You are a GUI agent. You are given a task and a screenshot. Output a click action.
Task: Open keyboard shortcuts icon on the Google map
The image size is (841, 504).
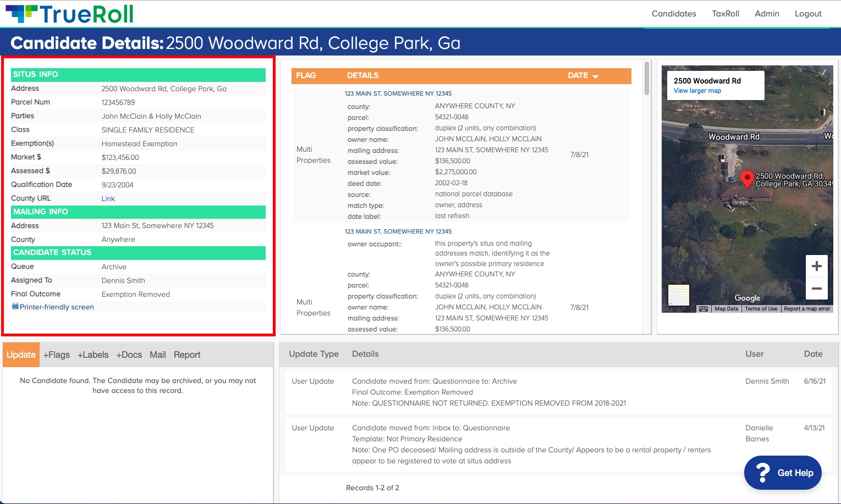pos(703,308)
